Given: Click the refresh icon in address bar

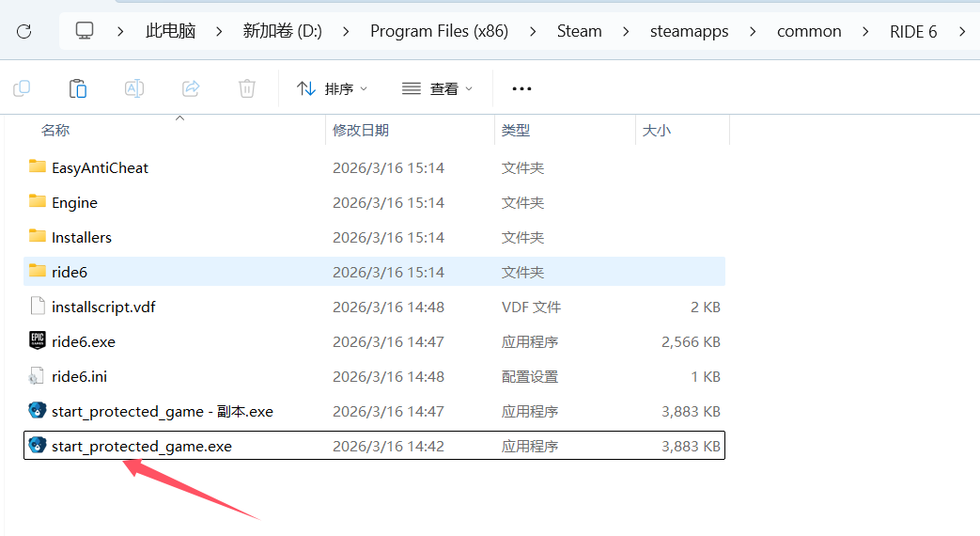Looking at the screenshot, I should [x=24, y=31].
